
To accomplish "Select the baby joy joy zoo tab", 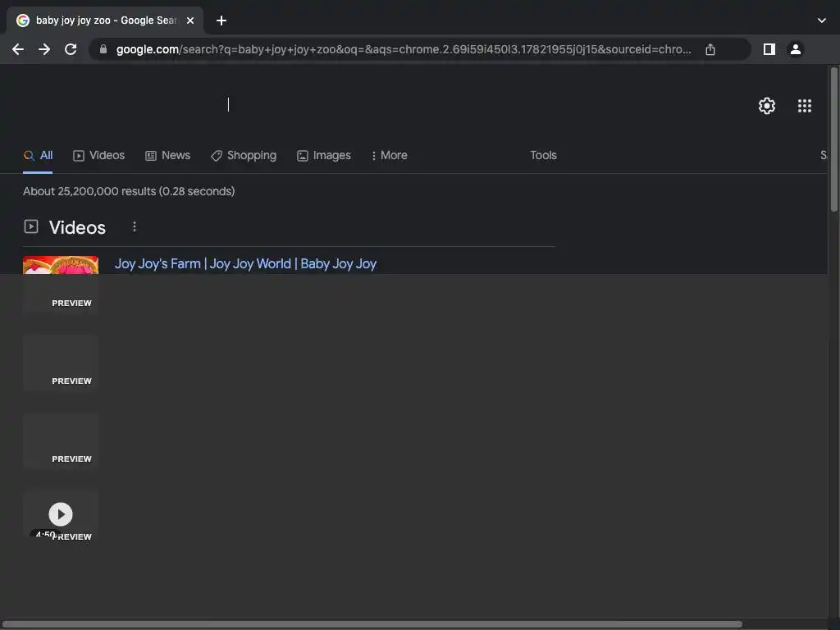I will (105, 21).
